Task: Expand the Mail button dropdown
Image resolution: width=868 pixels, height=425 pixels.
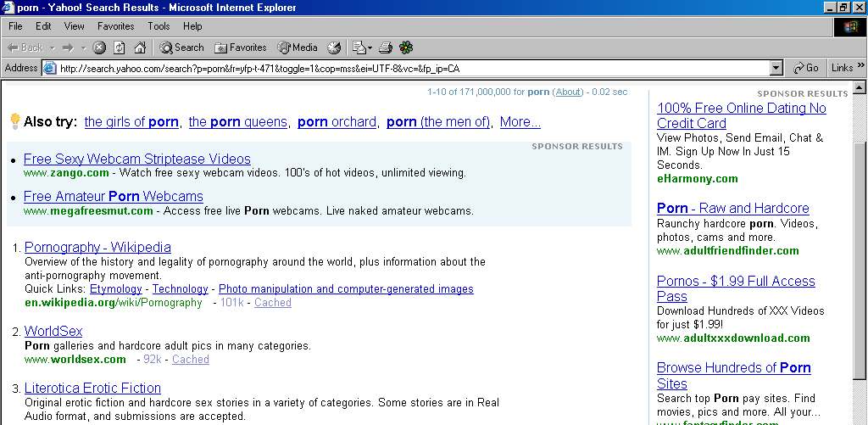Action: coord(370,48)
